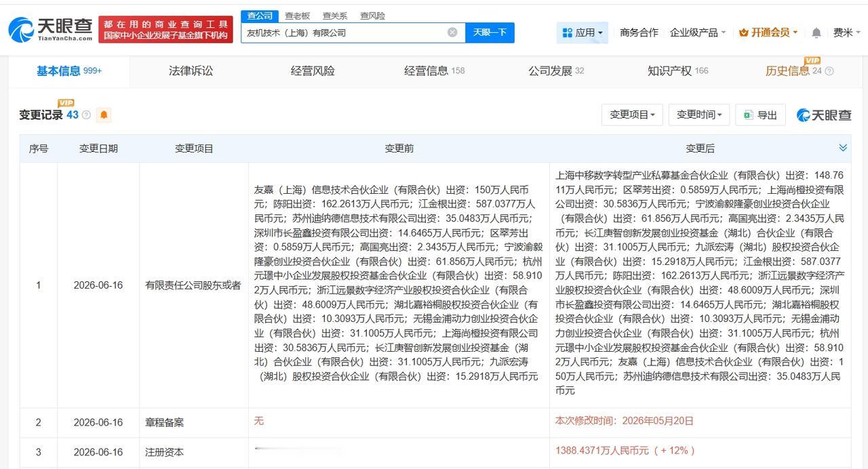Click the 变更项目 column header
Screen dimensions: 868x469
pos(194,148)
